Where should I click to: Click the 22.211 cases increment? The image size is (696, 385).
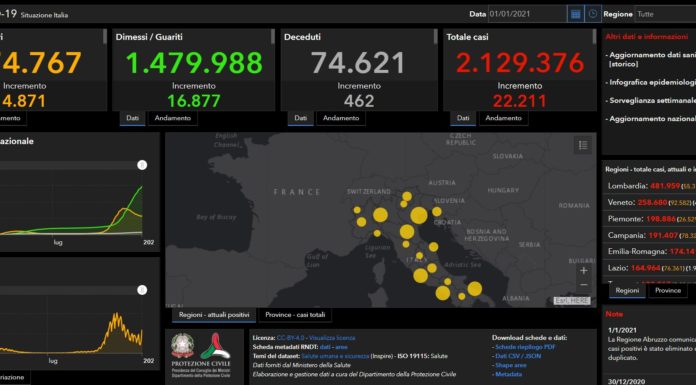tap(520, 101)
